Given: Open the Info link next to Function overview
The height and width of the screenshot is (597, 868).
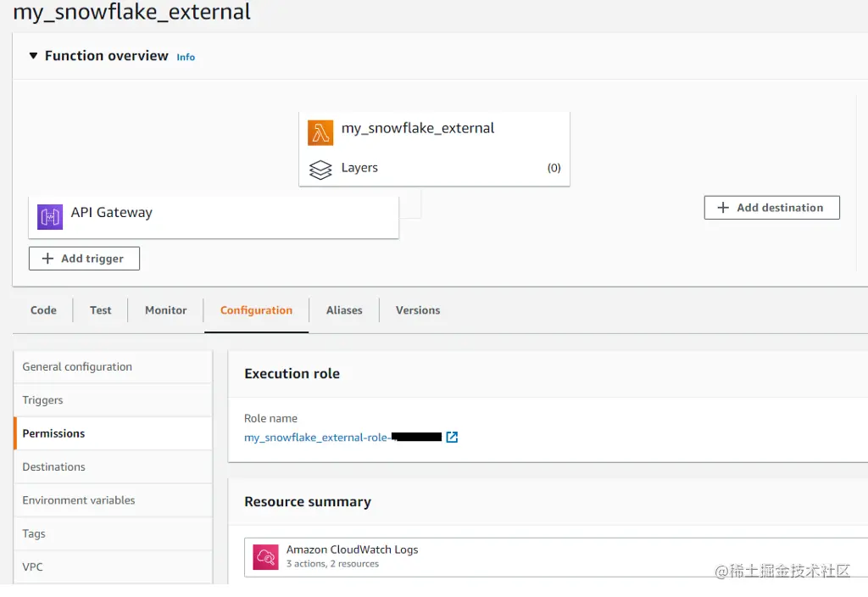Looking at the screenshot, I should click(x=186, y=57).
